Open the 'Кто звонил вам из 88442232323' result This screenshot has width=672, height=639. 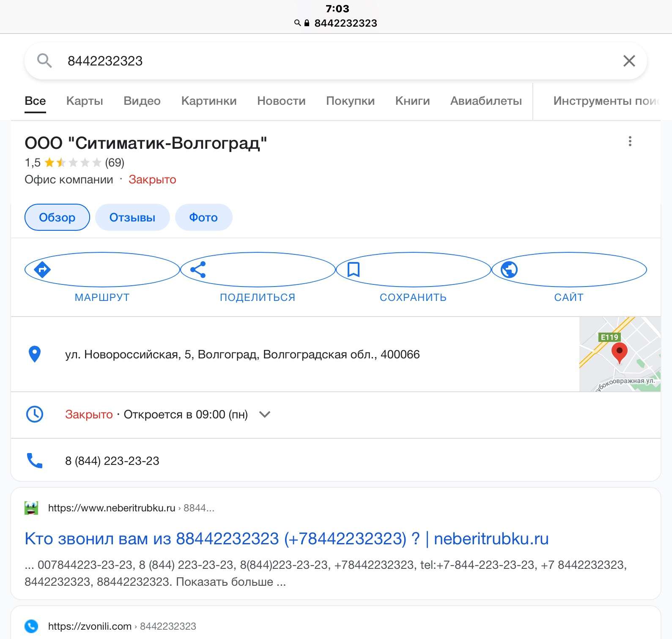coord(287,539)
